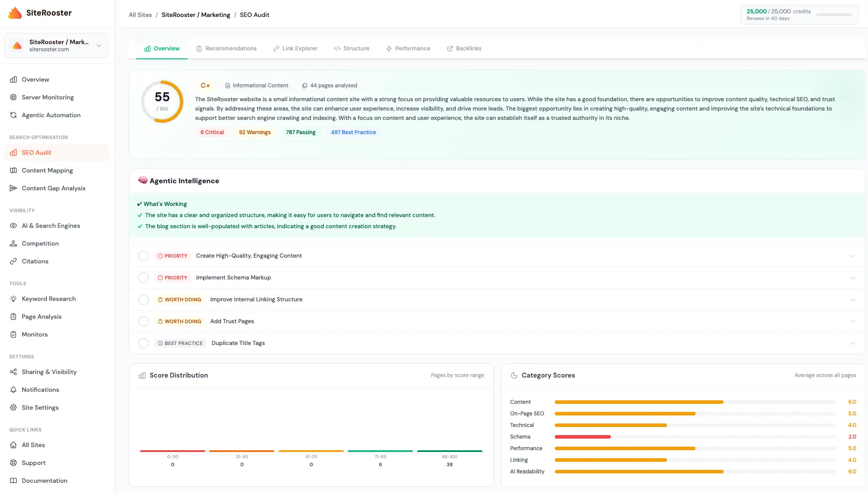Switch to the Recommendations tab

point(227,49)
